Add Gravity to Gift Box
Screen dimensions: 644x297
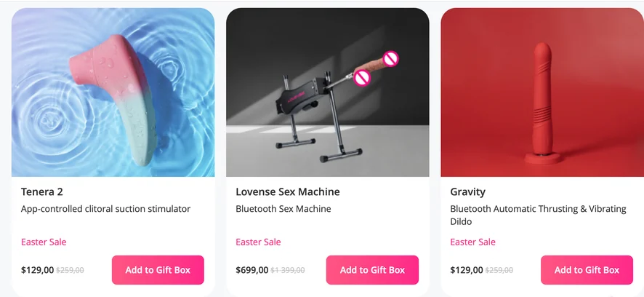pyautogui.click(x=587, y=270)
